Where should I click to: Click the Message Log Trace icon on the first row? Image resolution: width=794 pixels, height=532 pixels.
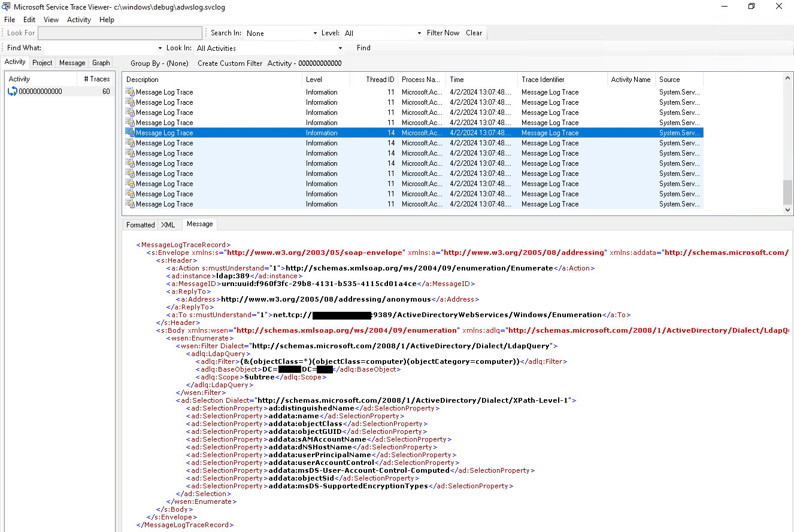(x=129, y=92)
